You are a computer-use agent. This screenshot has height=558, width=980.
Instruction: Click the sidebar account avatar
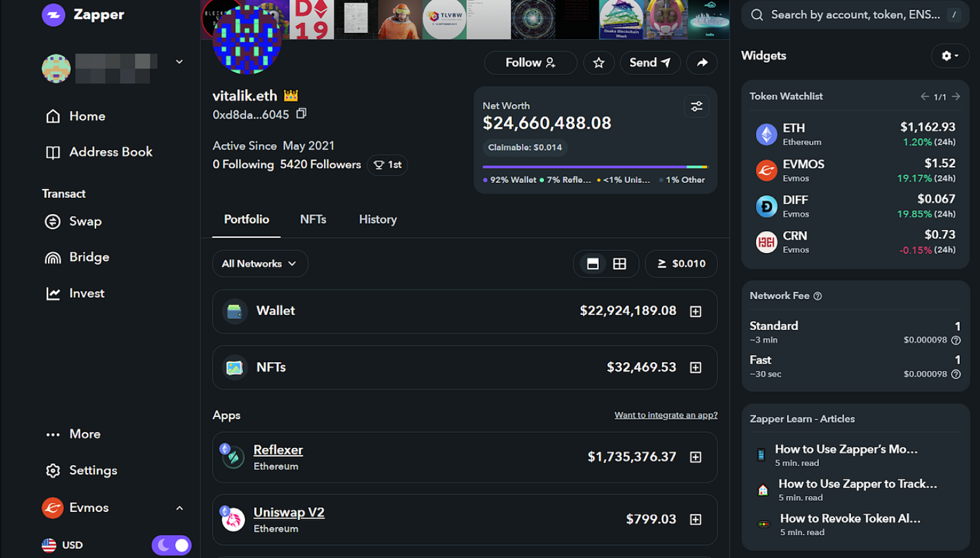[56, 69]
